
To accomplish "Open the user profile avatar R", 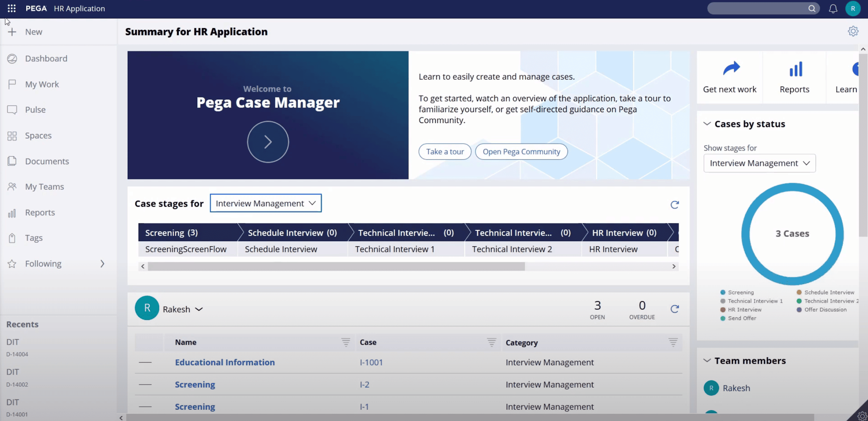I will coord(853,9).
